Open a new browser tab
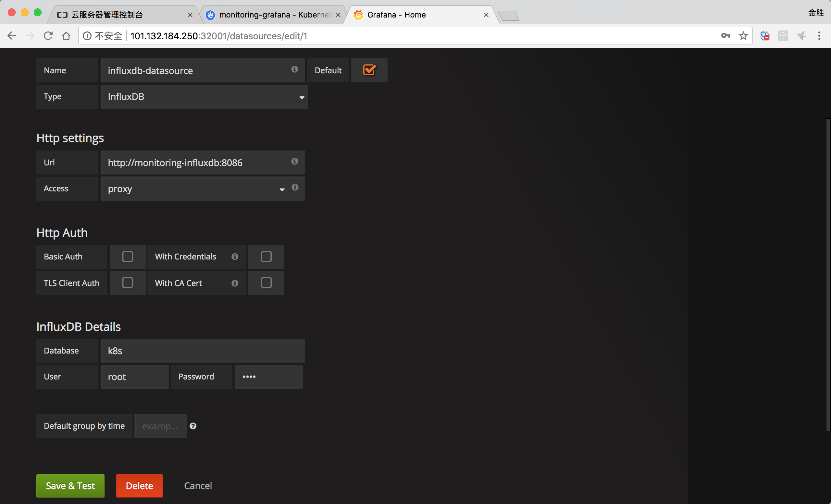The image size is (831, 504). pos(509,16)
